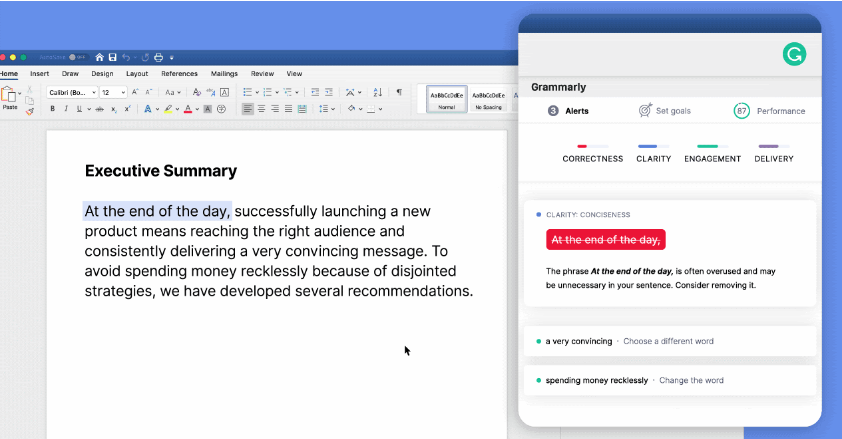The image size is (842, 439).
Task: Toggle show paragraph marks (pilcrow)
Action: 398,92
